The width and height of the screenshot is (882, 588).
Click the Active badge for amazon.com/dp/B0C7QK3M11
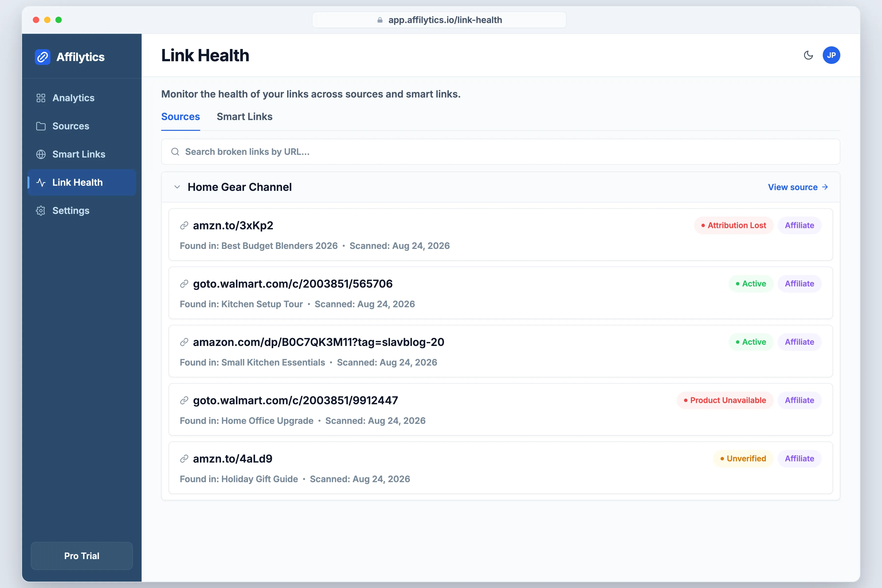[751, 342]
